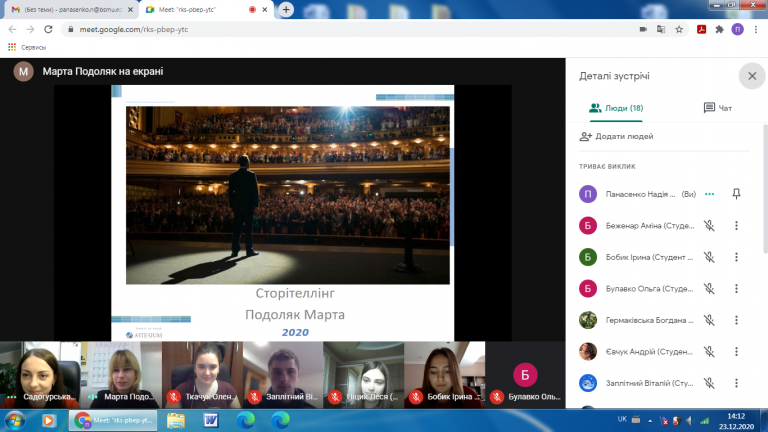The width and height of the screenshot is (768, 432).
Task: Open a new browser tab
Action: pos(286,9)
